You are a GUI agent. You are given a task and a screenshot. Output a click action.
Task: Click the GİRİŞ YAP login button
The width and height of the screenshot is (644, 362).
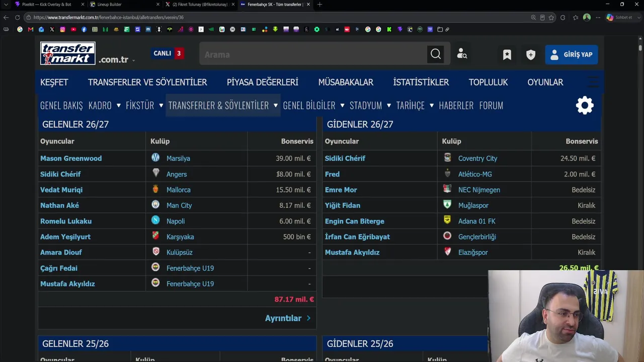coord(572,54)
